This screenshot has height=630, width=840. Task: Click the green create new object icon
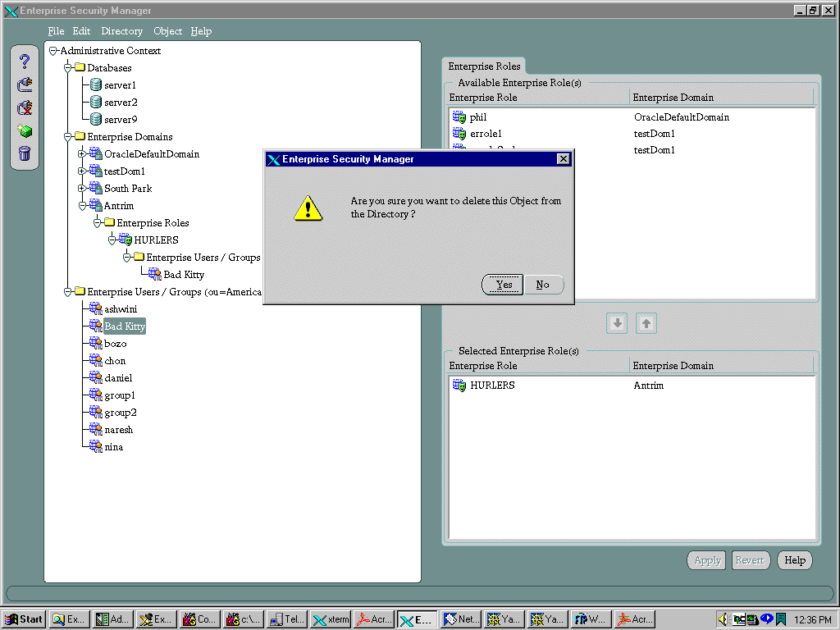pyautogui.click(x=25, y=130)
